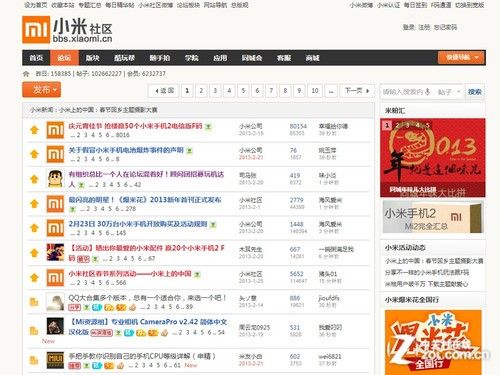
Task: Click the green attachment icon after 庆元宵佳节 title
Action: [208, 127]
